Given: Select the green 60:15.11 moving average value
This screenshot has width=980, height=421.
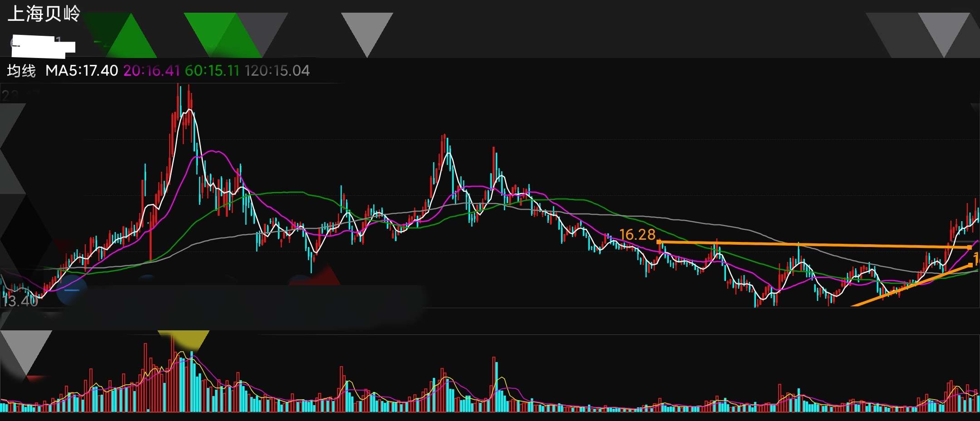Looking at the screenshot, I should coord(212,71).
